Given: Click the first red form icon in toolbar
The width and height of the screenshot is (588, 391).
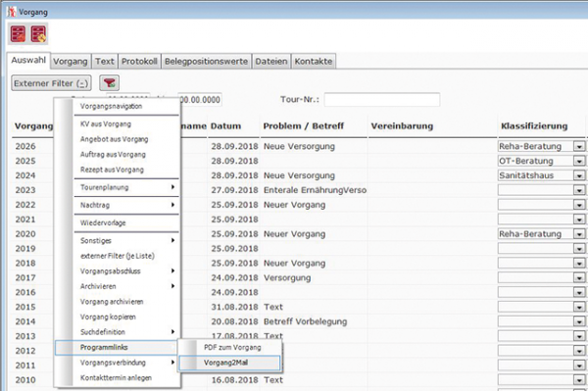Looking at the screenshot, I should 18,34.
